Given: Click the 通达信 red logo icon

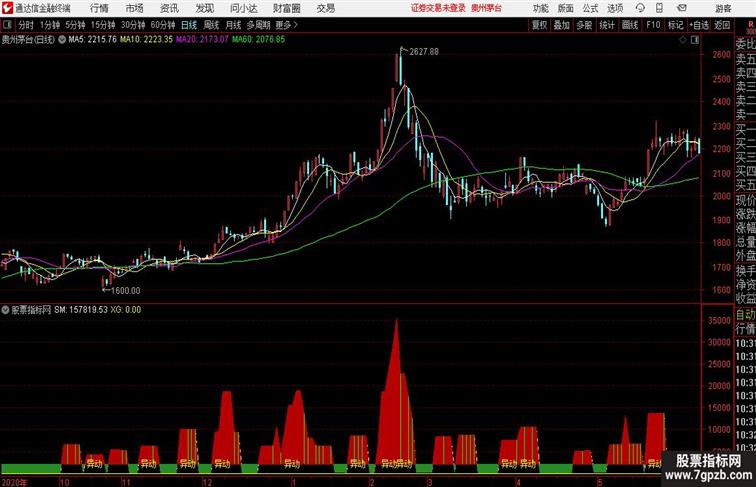Looking at the screenshot, I should 7,8.
